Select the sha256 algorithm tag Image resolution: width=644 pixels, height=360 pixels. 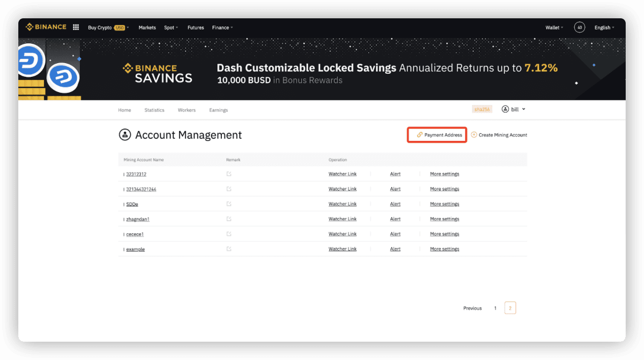[481, 109]
